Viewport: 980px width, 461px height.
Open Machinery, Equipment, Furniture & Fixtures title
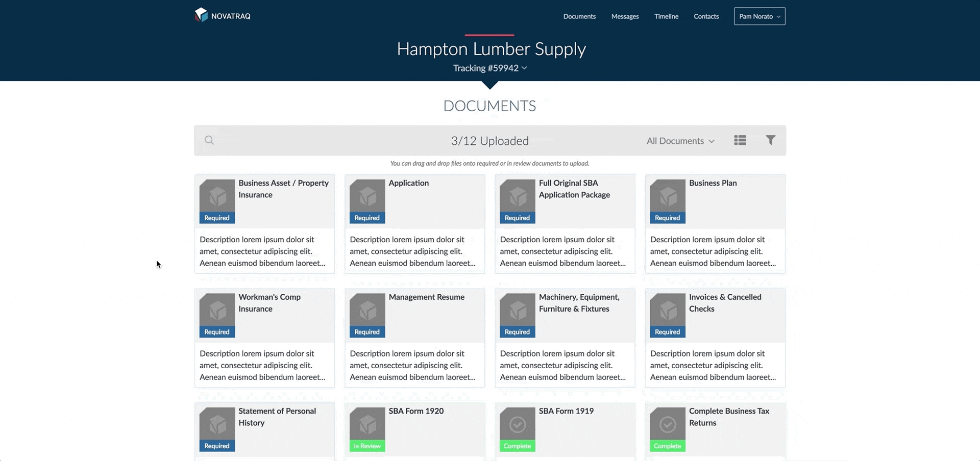click(579, 303)
